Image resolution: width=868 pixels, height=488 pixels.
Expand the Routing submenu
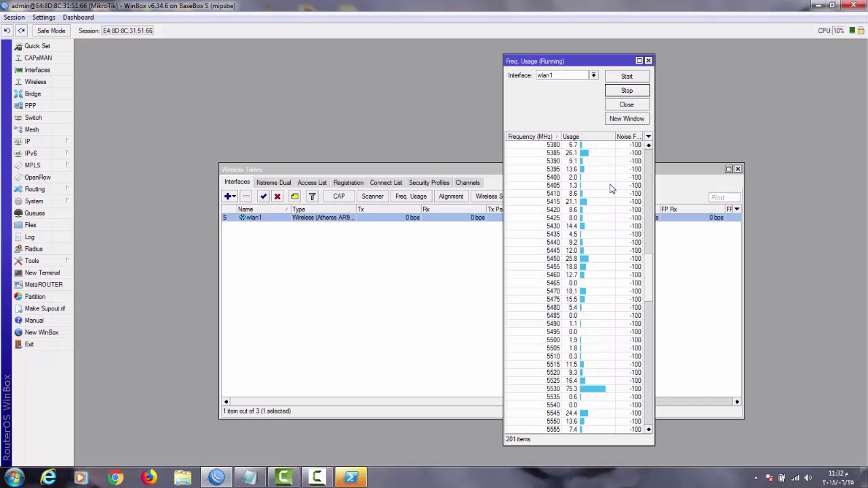(x=66, y=189)
